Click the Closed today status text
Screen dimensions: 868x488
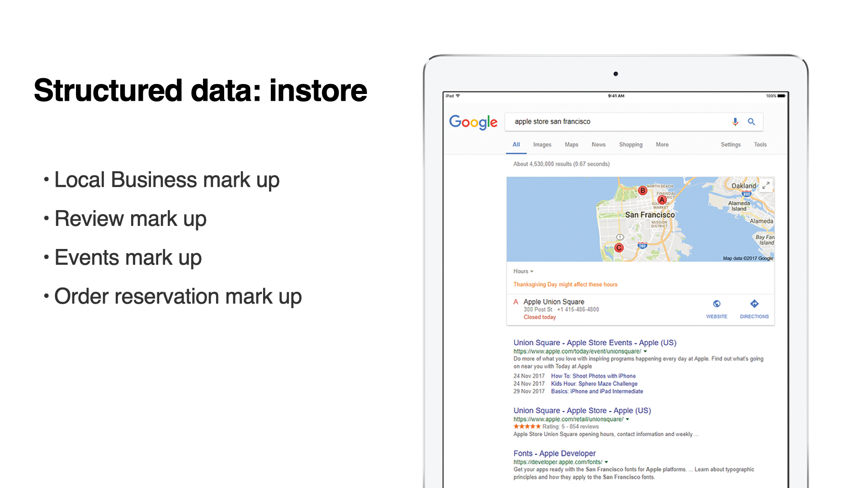[540, 317]
